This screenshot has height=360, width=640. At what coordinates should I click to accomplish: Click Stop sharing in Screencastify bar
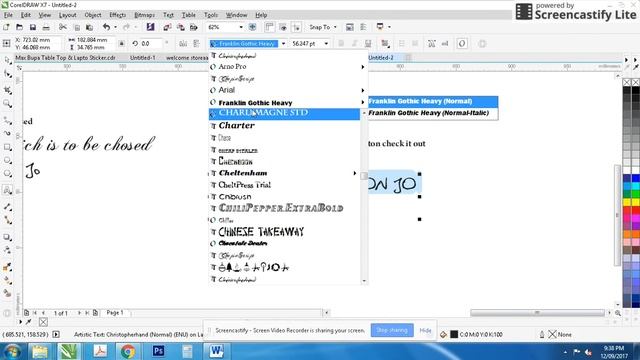pos(392,330)
